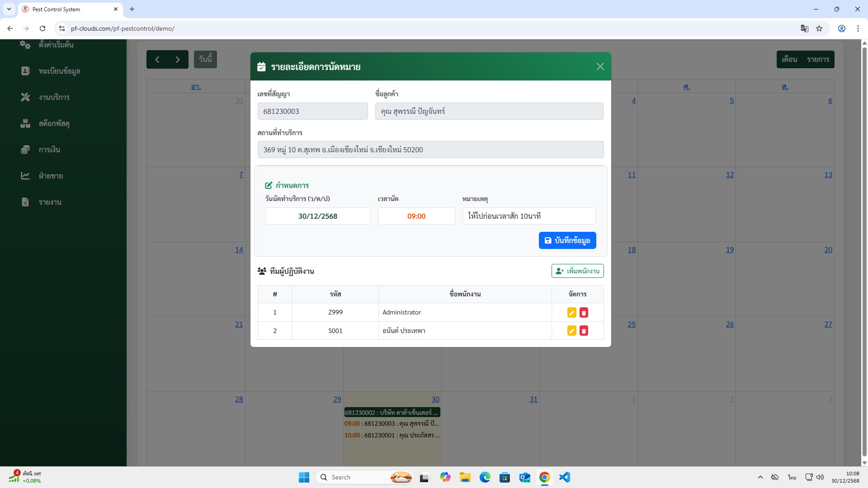Click the หมายเหตุ remarks input field

[x=528, y=216]
